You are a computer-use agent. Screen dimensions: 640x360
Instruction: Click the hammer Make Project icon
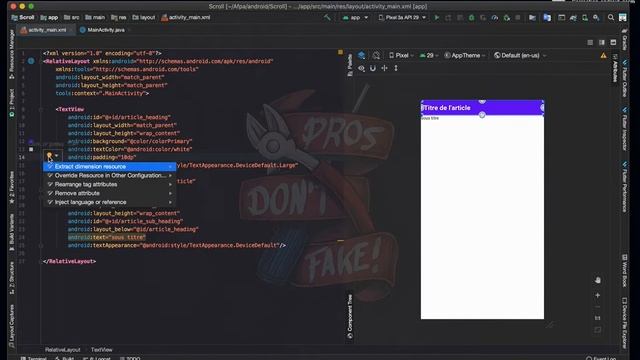(x=327, y=18)
